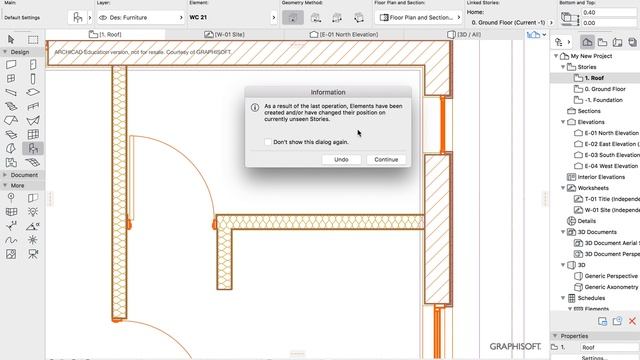Select the [1. Roof] tab
This screenshot has height=360, width=640.
105,35
